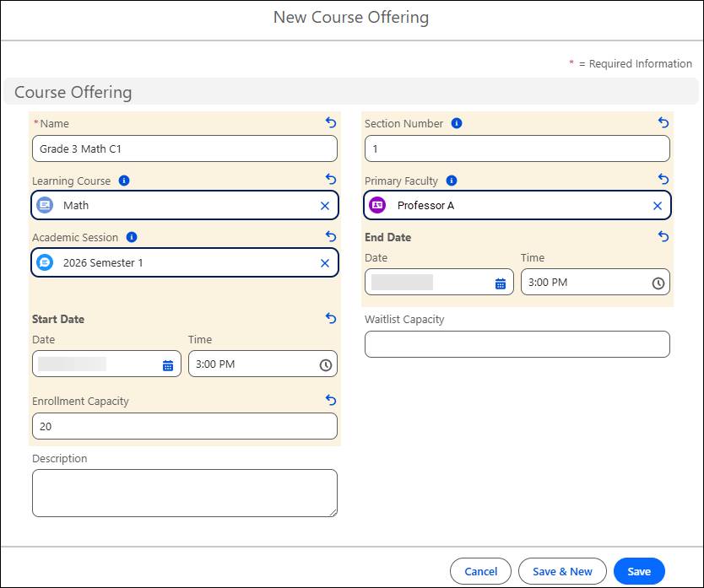Edit the Name field Grade 3 Math C1
The width and height of the screenshot is (704, 588).
point(185,148)
